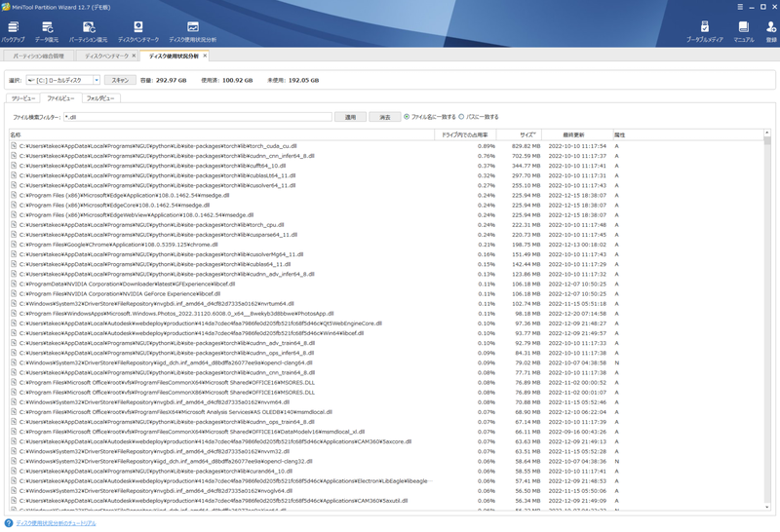Select the opencl-clang64.dll row

(x=386, y=363)
